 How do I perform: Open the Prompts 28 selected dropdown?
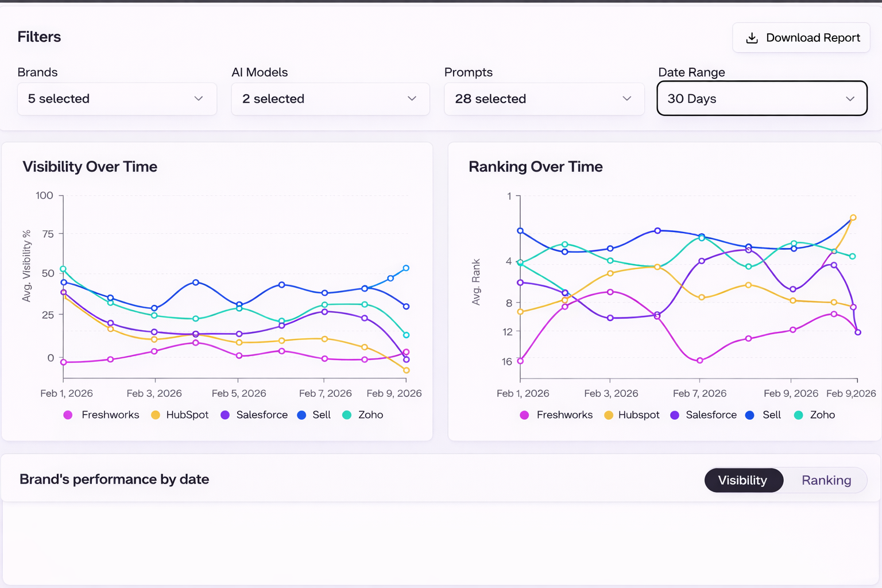[x=544, y=99]
